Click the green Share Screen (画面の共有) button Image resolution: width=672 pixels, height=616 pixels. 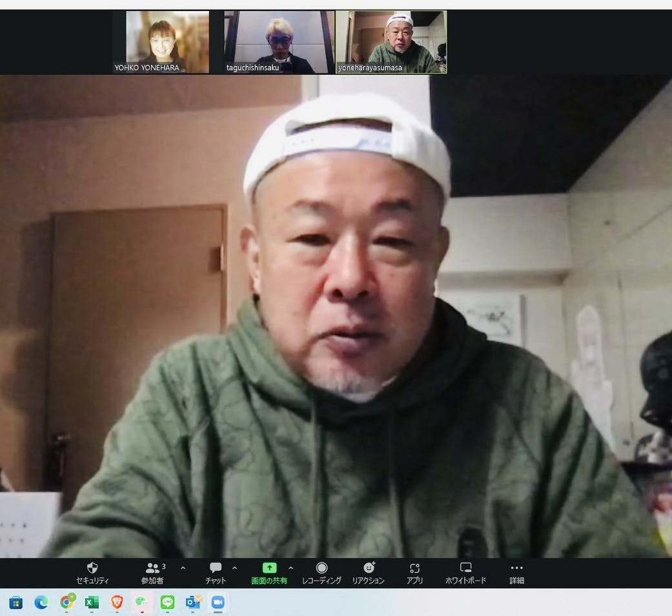point(269,572)
